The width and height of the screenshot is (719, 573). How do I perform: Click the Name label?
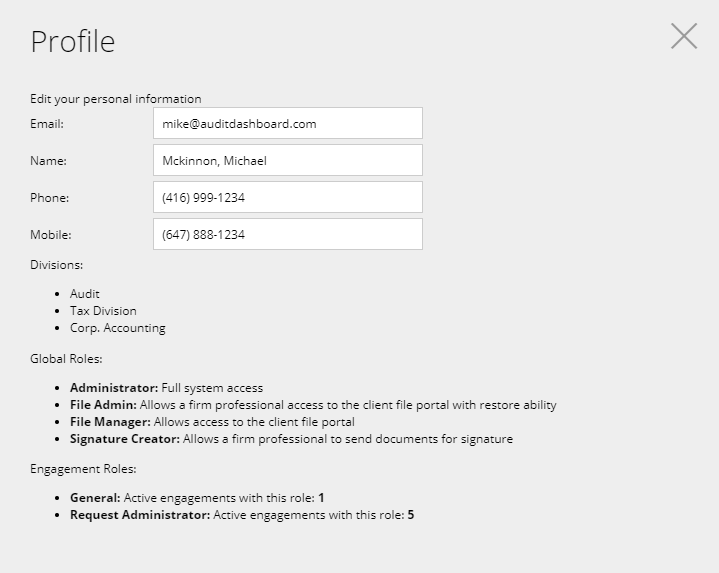point(48,161)
